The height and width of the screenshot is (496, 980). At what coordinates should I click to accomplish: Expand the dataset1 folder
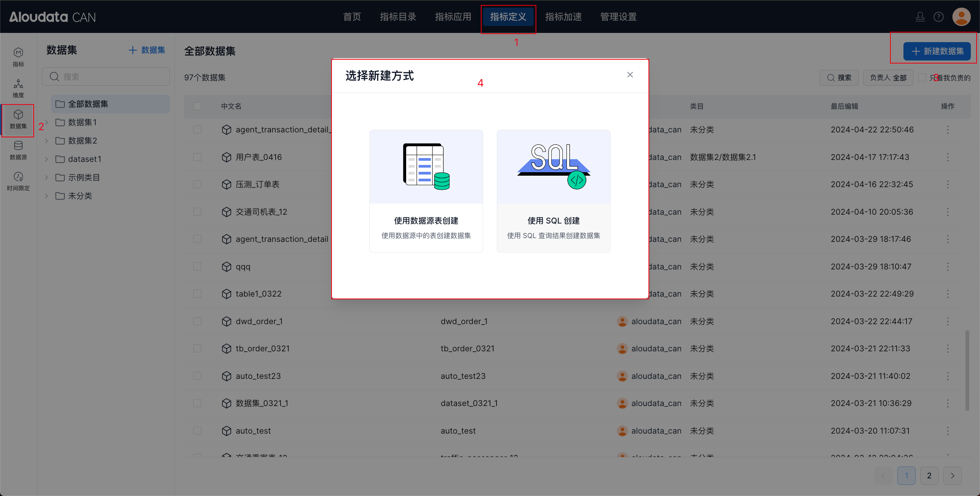[x=47, y=159]
